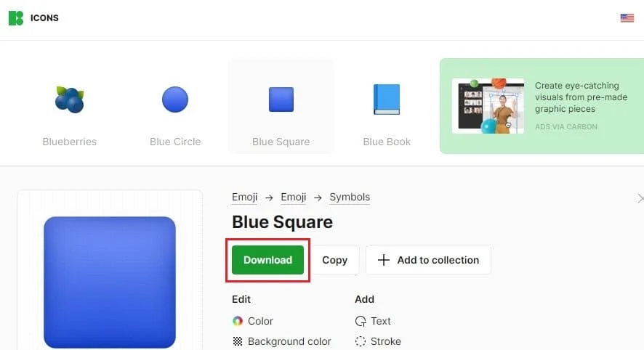Click the green Icons8 logo
This screenshot has width=644, height=350.
(x=16, y=18)
